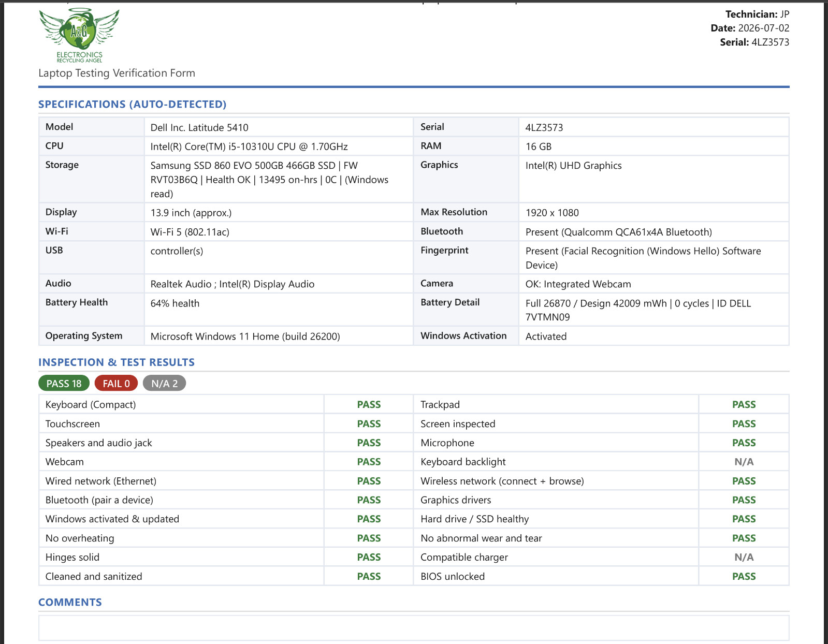
Task: Click the Touchscreen PASS result
Action: click(369, 424)
